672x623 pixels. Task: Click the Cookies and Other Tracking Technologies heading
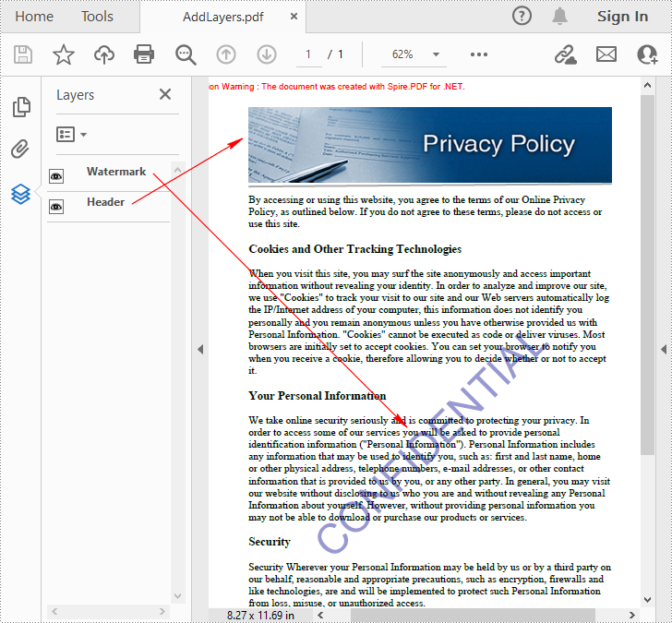[354, 249]
